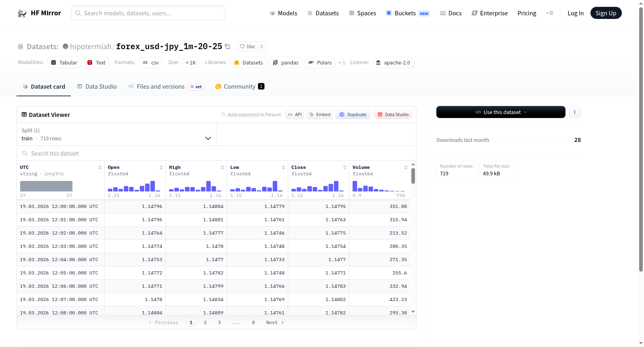This screenshot has width=644, height=347.
Task: Go to Next page of rows
Action: point(275,322)
